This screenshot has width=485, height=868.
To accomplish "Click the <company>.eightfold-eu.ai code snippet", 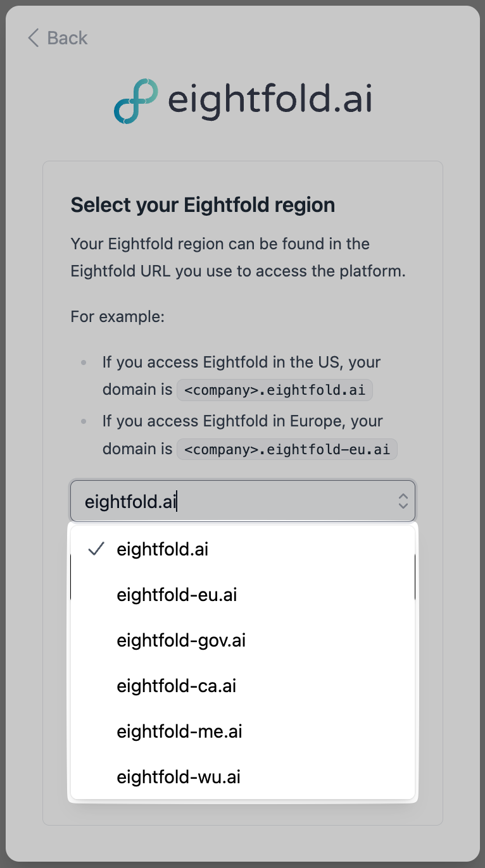I will [x=287, y=449].
